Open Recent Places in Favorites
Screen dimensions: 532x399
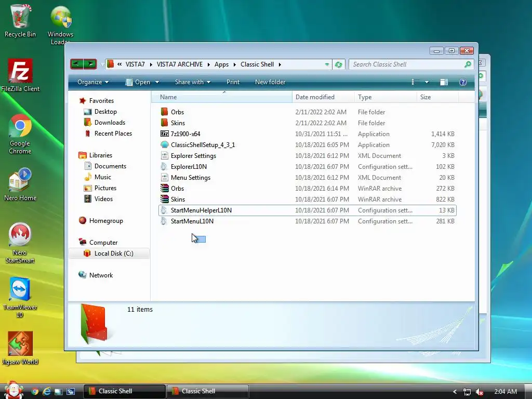113,134
